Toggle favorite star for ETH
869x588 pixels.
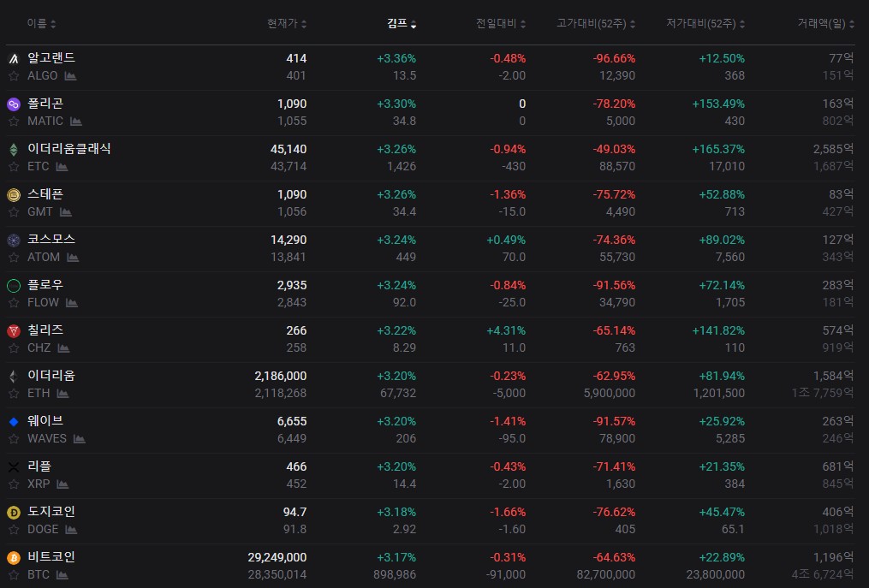point(14,394)
